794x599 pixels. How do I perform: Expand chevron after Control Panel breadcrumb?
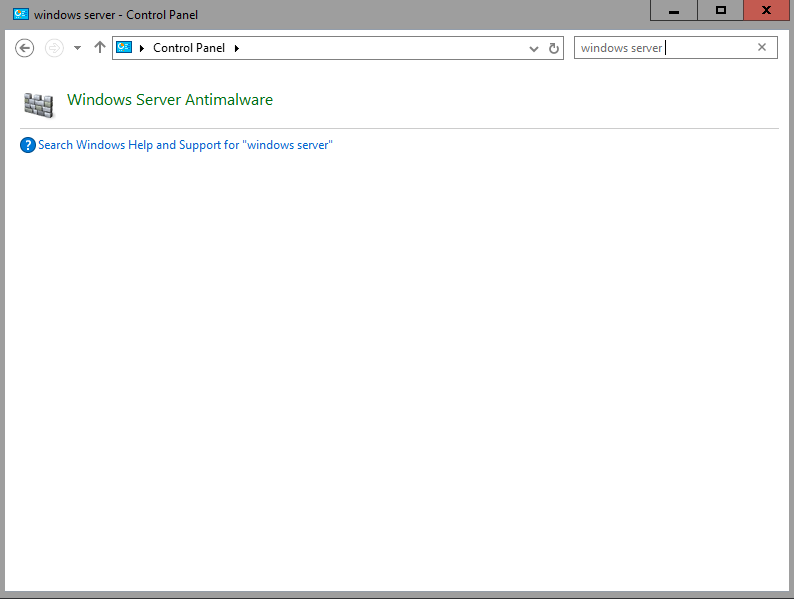pos(236,48)
